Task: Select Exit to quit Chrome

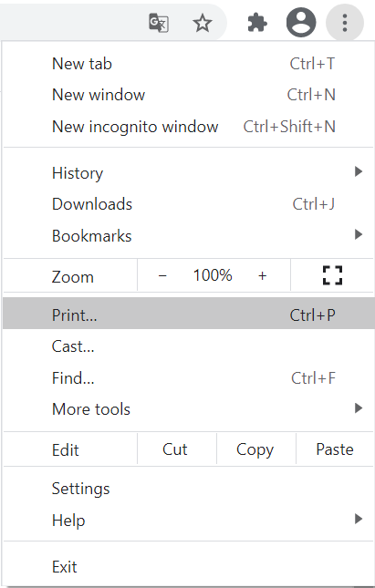Action: [x=188, y=567]
